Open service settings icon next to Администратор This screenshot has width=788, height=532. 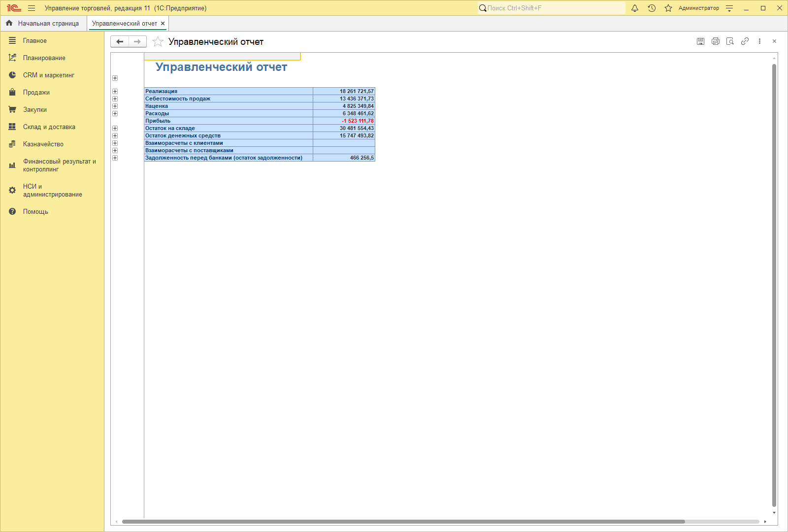pos(729,8)
